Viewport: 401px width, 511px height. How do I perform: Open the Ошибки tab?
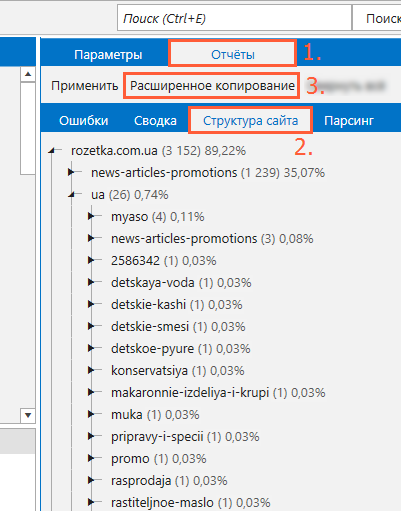coord(84,120)
